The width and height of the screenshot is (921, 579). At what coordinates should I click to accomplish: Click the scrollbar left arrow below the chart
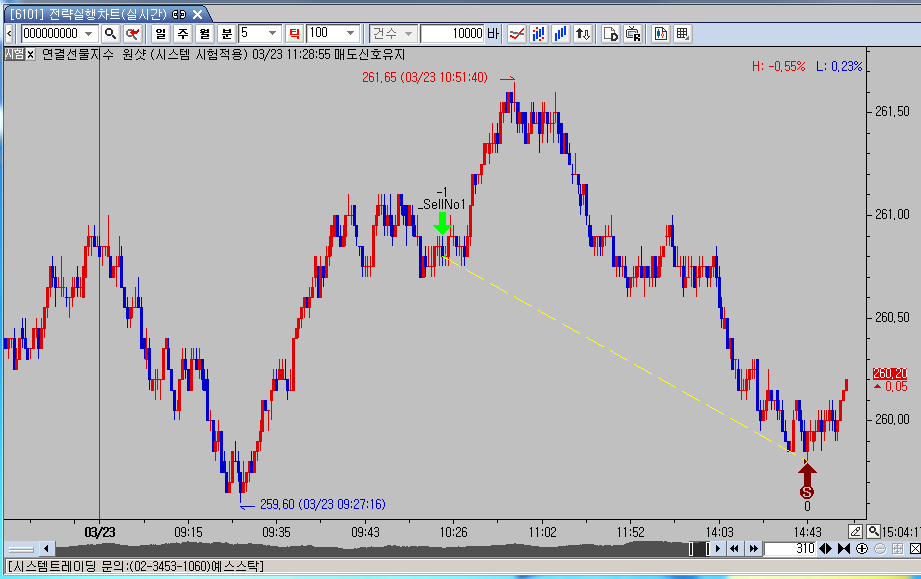coord(46,549)
